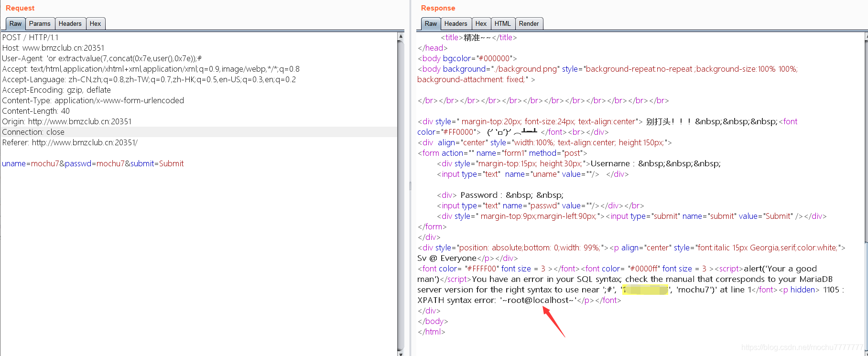
Task: Open the Response HTML tab
Action: coord(503,23)
